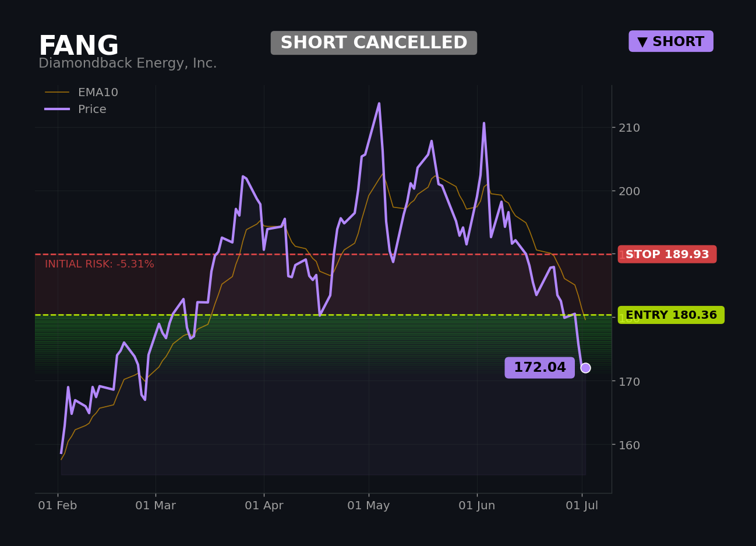
Task: Click the 170 price axis label
Action: (x=629, y=382)
